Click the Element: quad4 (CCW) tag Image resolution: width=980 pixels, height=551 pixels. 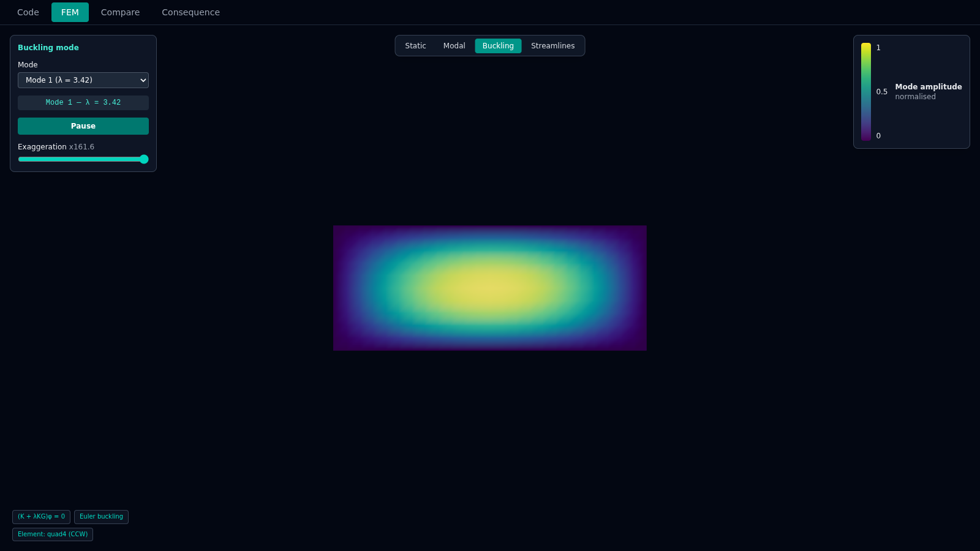pos(53,534)
